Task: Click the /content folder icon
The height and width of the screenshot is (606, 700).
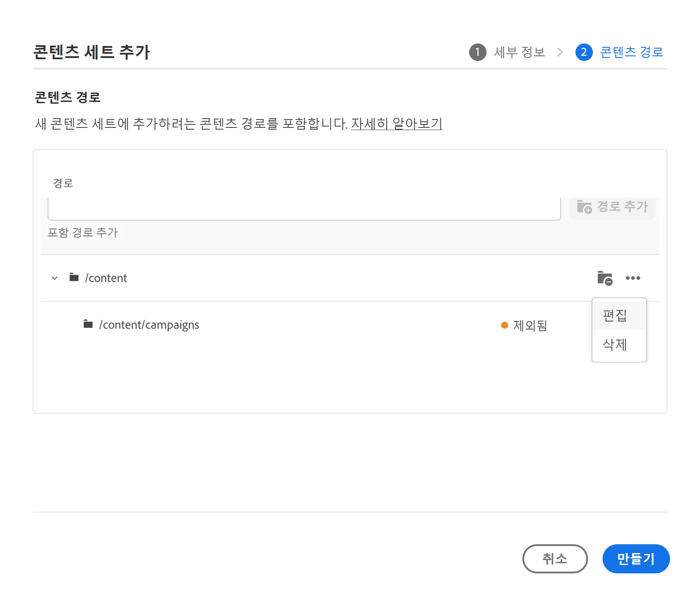Action: tap(74, 277)
